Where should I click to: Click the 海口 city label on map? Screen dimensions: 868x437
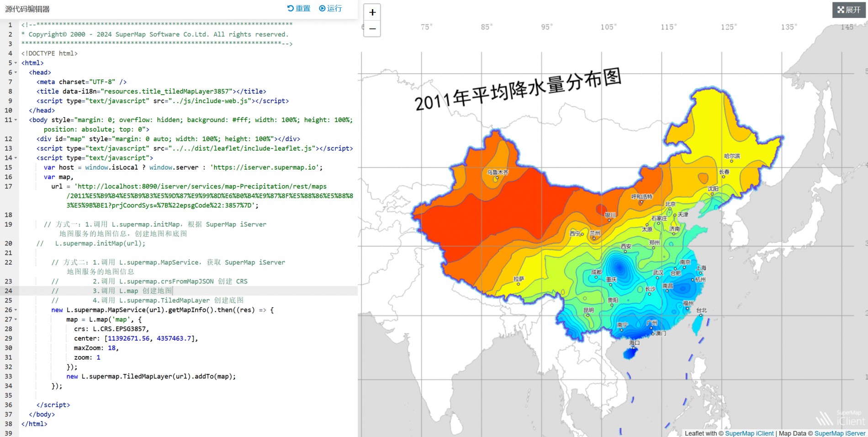click(x=634, y=343)
